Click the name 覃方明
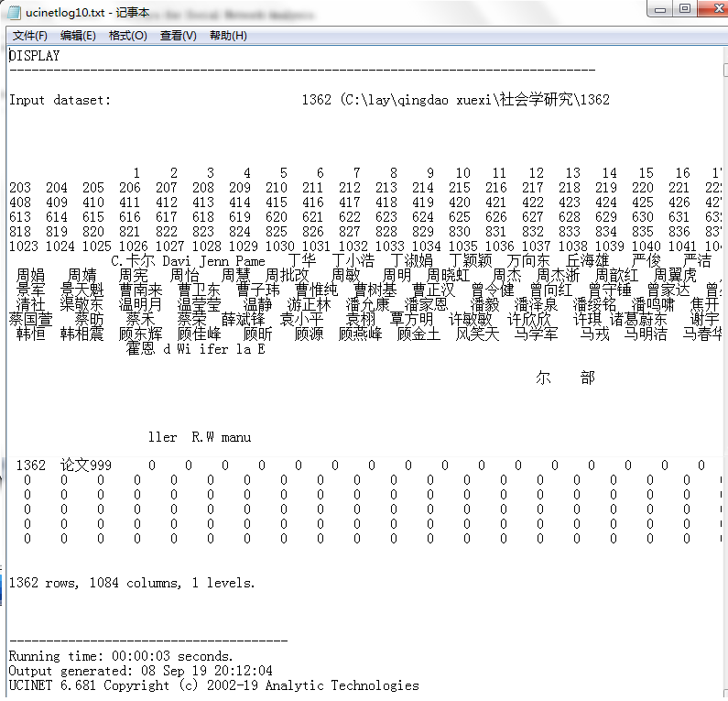The width and height of the screenshot is (728, 701). pos(412,319)
